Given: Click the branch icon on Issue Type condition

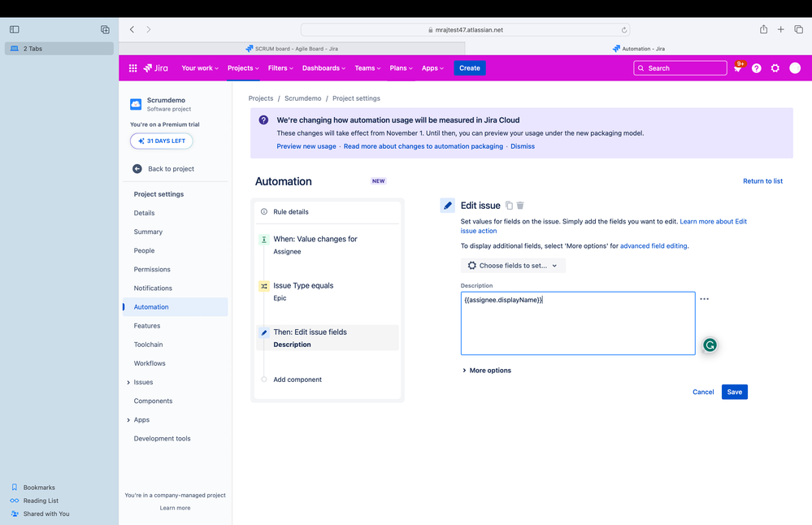Looking at the screenshot, I should click(x=263, y=286).
